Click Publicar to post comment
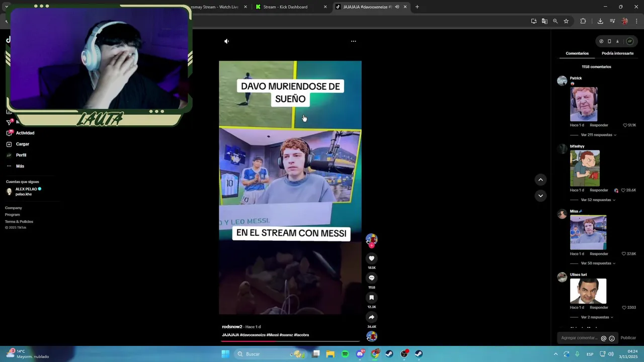Image resolution: width=644 pixels, height=362 pixels. [628, 338]
